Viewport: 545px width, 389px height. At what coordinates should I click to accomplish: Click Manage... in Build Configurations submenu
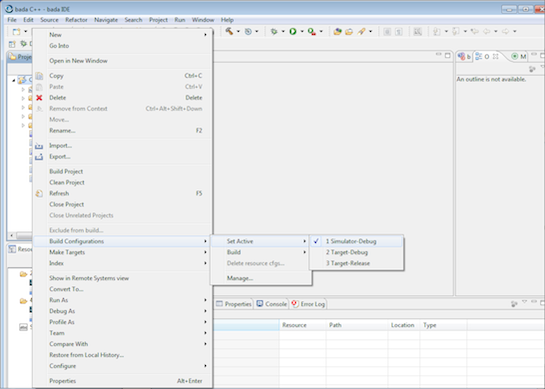pos(240,278)
